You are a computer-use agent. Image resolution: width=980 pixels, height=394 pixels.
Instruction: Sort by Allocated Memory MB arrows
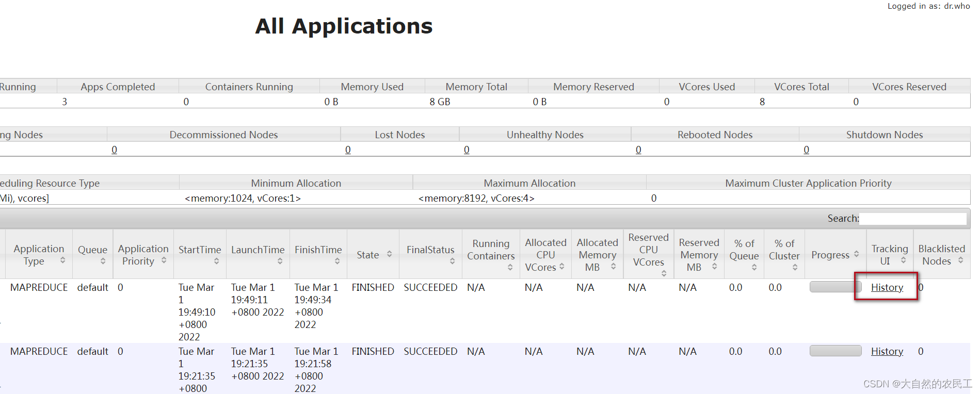[614, 267]
